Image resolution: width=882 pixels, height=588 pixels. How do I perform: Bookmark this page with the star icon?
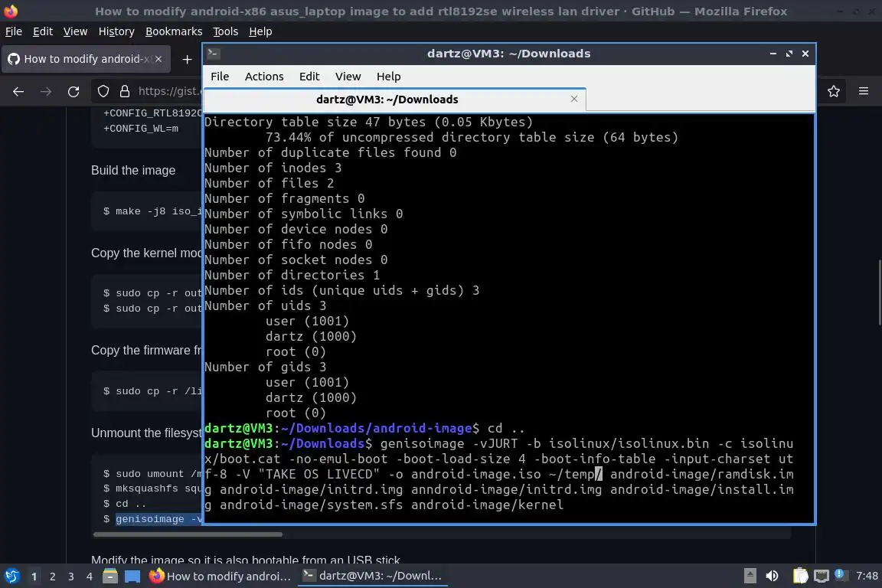coord(834,91)
